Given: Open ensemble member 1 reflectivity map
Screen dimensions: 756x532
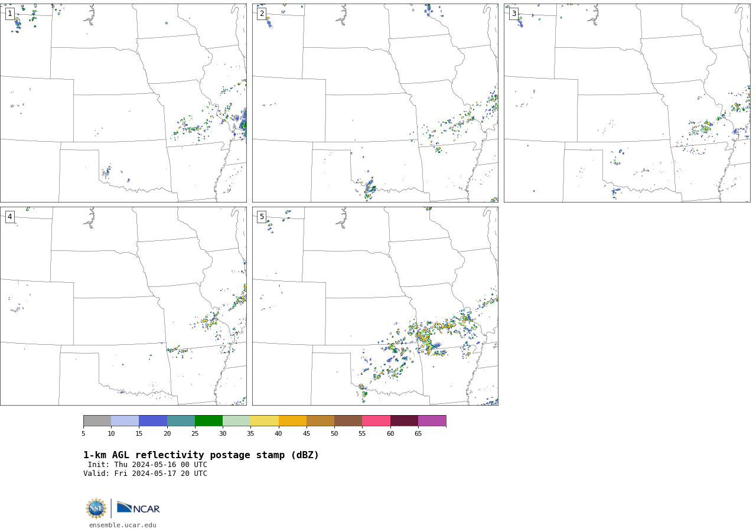Looking at the screenshot, I should (x=123, y=103).
